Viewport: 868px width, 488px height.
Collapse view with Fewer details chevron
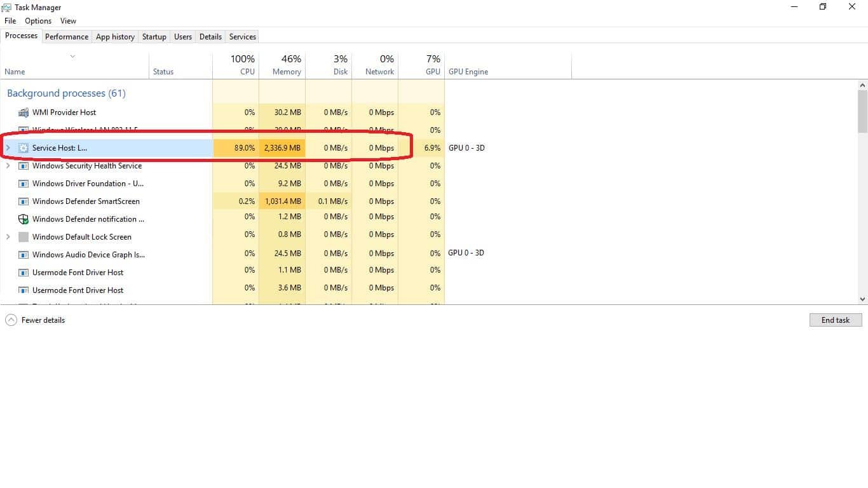click(x=11, y=320)
